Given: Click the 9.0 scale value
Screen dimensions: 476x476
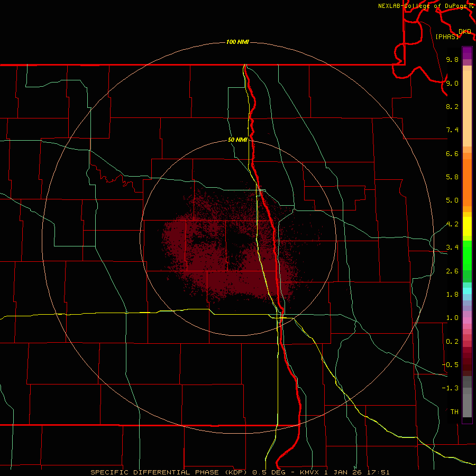Looking at the screenshot, I should (452, 83).
